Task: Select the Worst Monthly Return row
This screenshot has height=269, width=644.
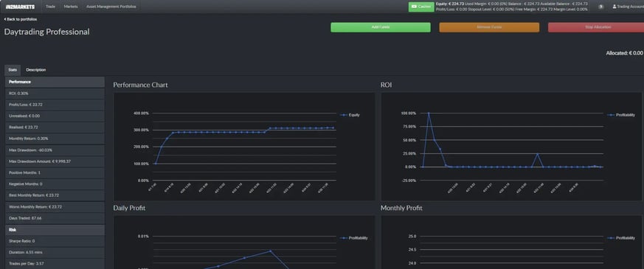Action: click(55, 206)
